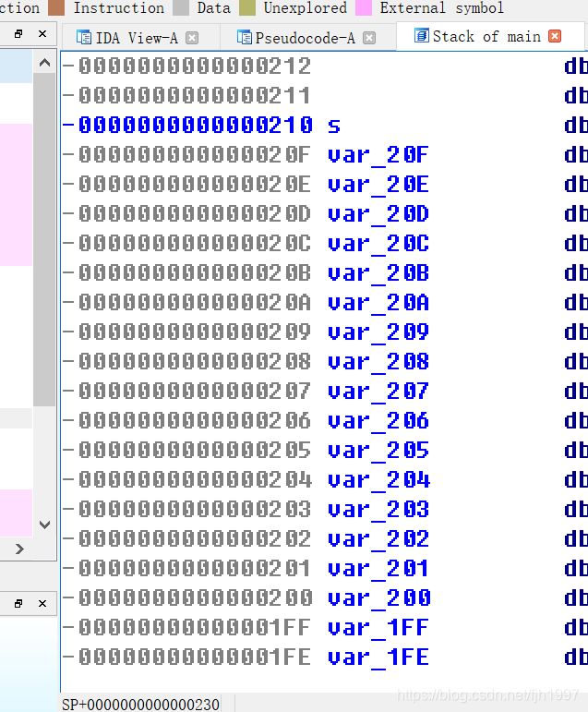588x712 pixels.
Task: Select variable var_20F
Action: coord(378,156)
